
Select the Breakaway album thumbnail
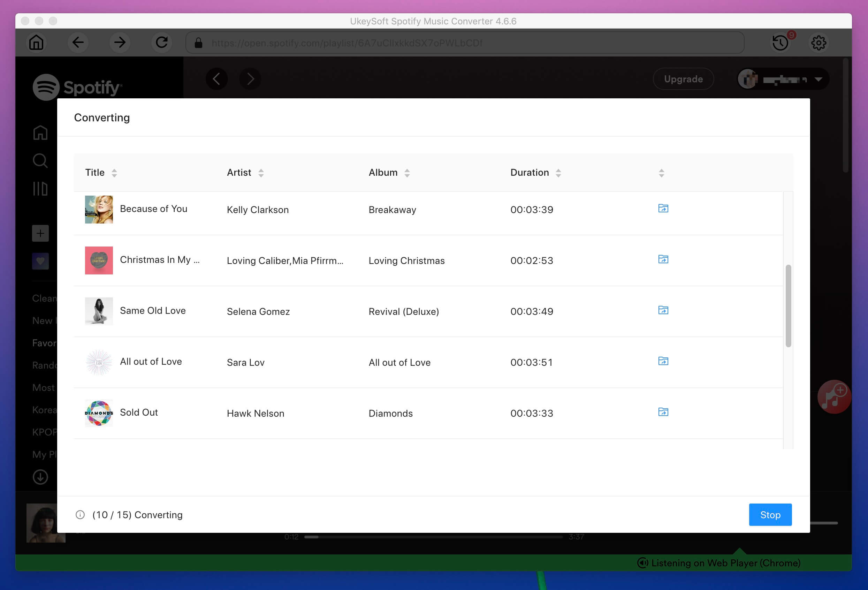click(x=99, y=209)
